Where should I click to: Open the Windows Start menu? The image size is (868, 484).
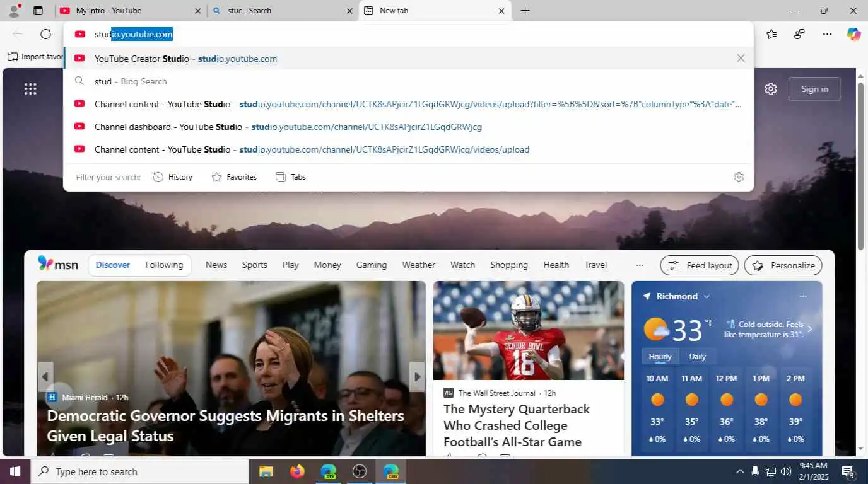(x=15, y=471)
